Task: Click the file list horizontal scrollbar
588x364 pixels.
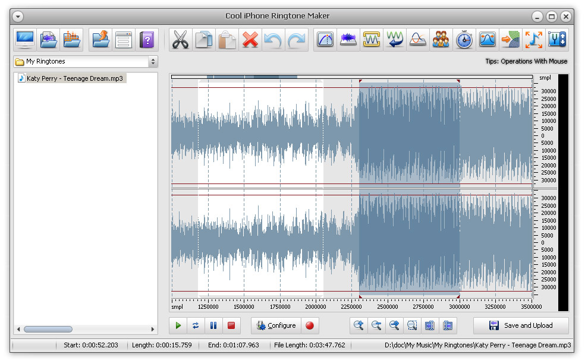Action: tap(48, 329)
